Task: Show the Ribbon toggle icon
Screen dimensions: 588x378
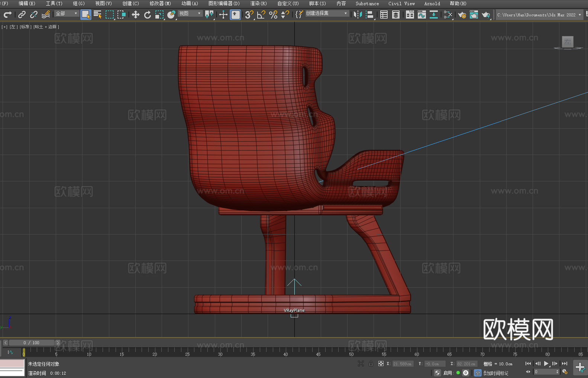Action: pos(410,14)
